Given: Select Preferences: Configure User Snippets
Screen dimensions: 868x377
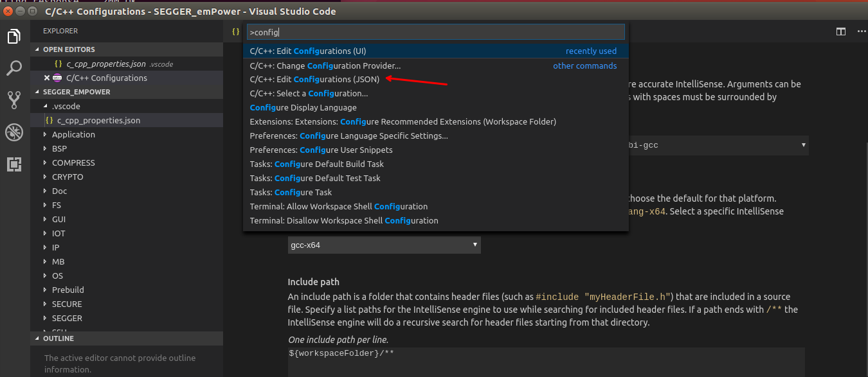Looking at the screenshot, I should pos(321,150).
